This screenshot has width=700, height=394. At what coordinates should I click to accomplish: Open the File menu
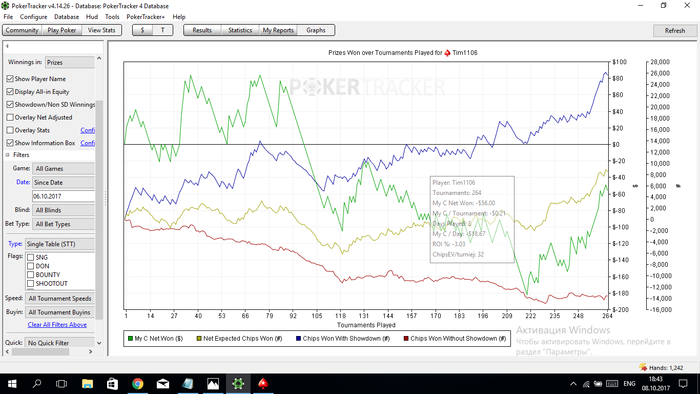[8, 17]
